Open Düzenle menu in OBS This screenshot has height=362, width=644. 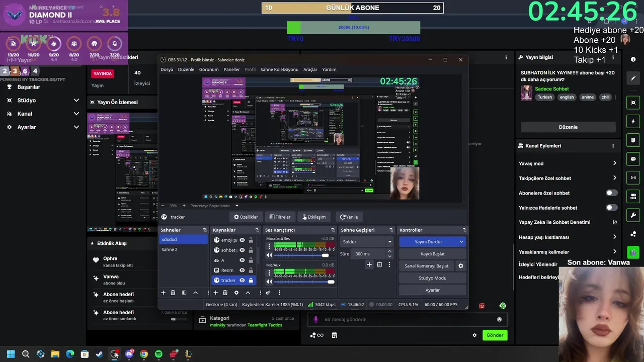pyautogui.click(x=186, y=69)
